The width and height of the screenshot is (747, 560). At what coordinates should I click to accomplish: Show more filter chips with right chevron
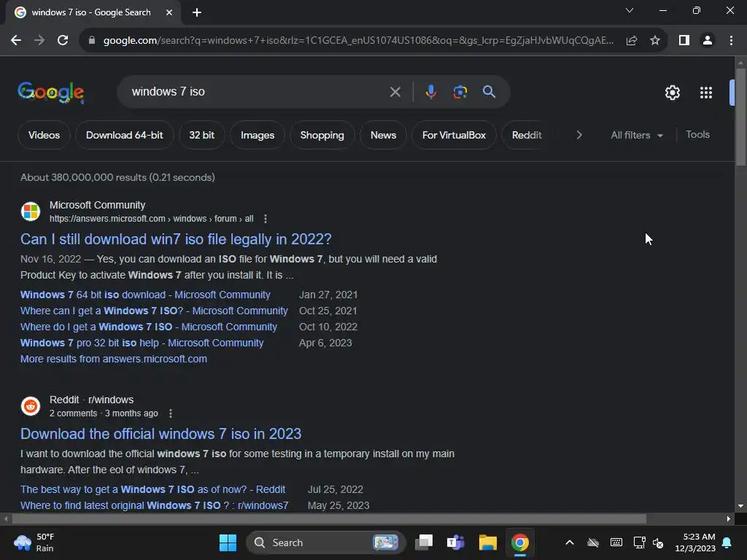pos(578,135)
